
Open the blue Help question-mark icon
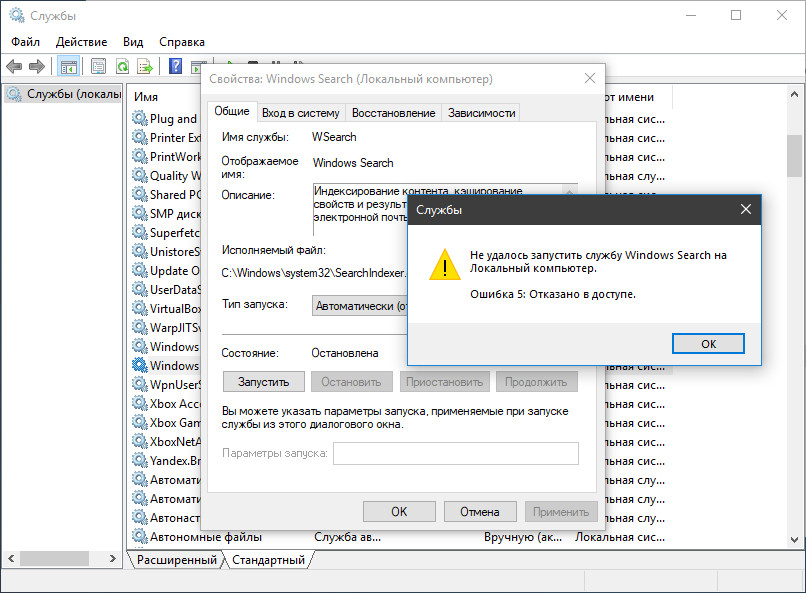tap(175, 66)
